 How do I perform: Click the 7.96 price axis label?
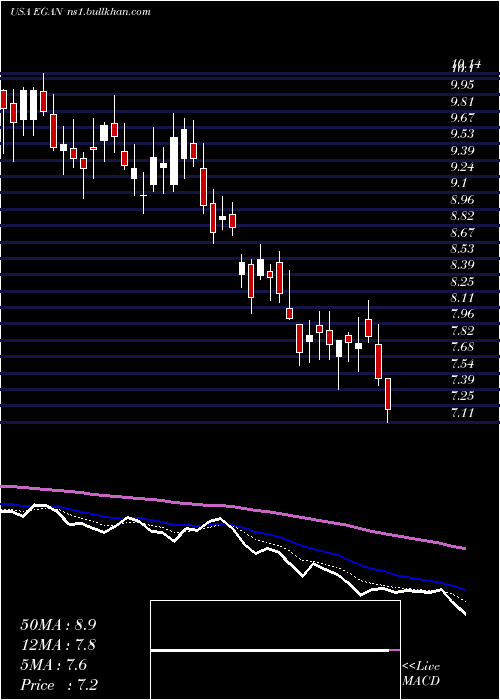coord(462,314)
